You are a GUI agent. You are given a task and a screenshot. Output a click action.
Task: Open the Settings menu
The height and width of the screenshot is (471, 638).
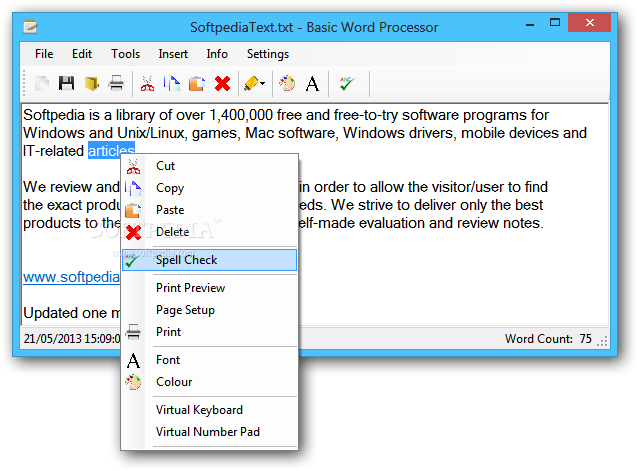tap(268, 54)
